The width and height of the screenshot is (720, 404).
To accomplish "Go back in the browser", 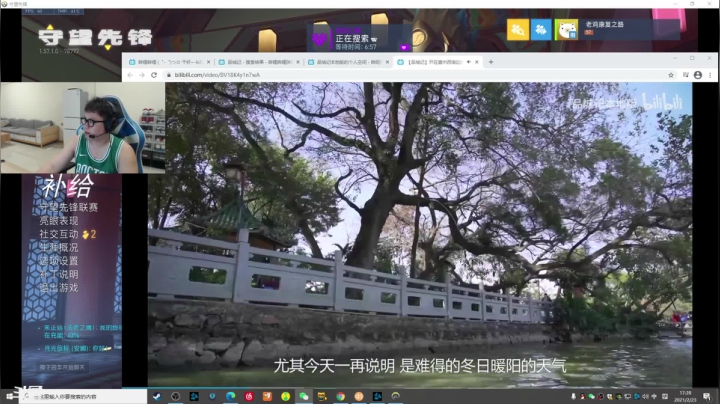I will click(130, 75).
